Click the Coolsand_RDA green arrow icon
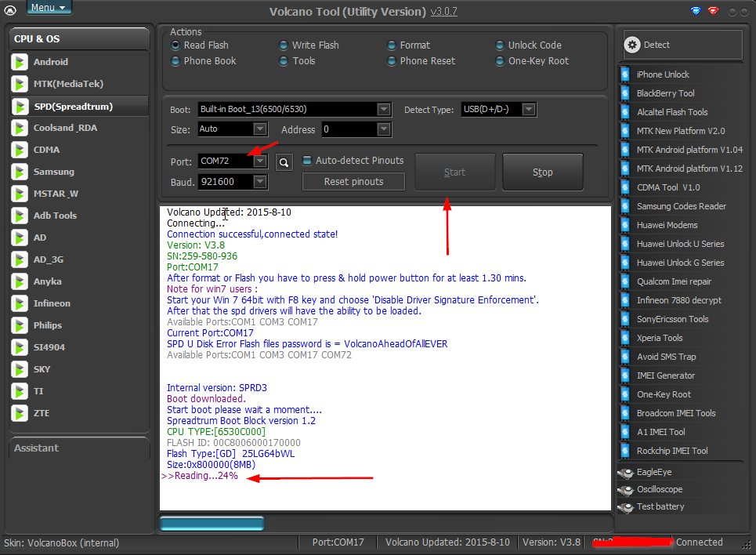Screen dimensions: 756x555 coord(20,128)
